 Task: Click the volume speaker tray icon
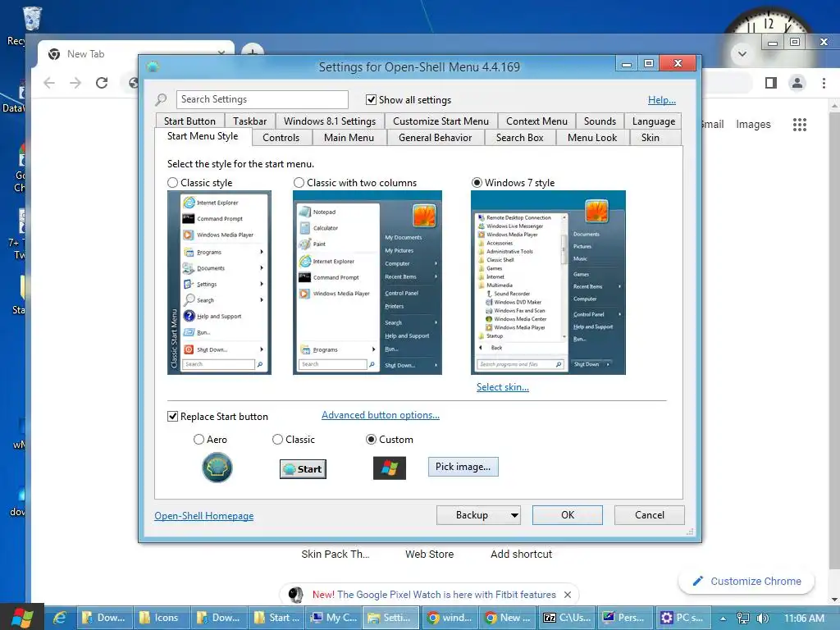[763, 619]
